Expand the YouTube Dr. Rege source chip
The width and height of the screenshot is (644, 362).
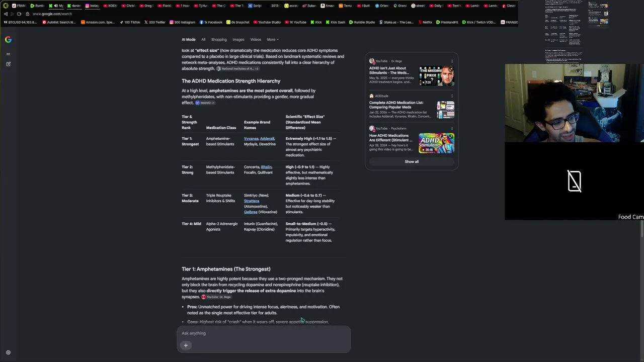(216, 297)
